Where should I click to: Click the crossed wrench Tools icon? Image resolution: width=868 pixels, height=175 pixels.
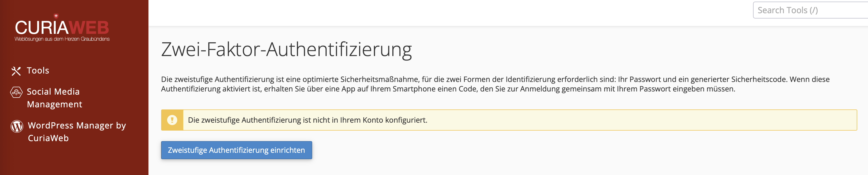[16, 71]
